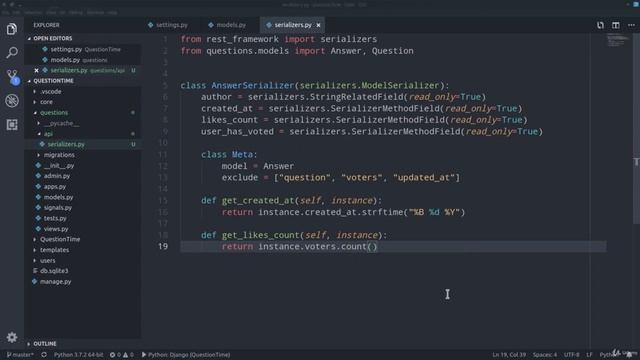Change indentation via Spaces: 4
Screen dimensions: 640x360
(x=545, y=355)
